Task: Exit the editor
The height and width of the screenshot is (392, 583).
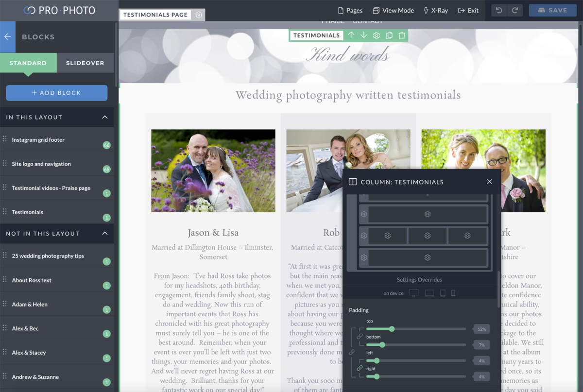Action: pos(468,10)
